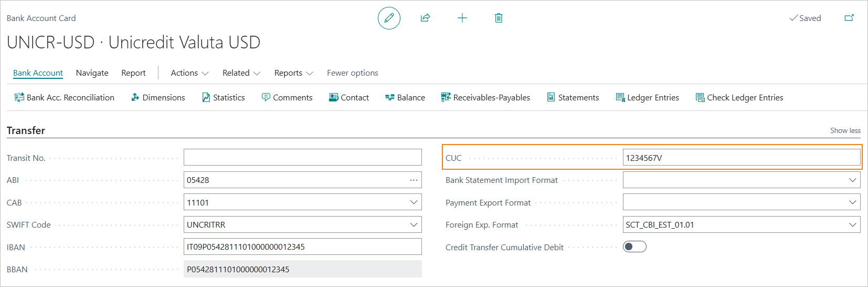Click the ABI lookup ellipsis button
Image resolution: width=868 pixels, height=287 pixels.
pyautogui.click(x=414, y=180)
